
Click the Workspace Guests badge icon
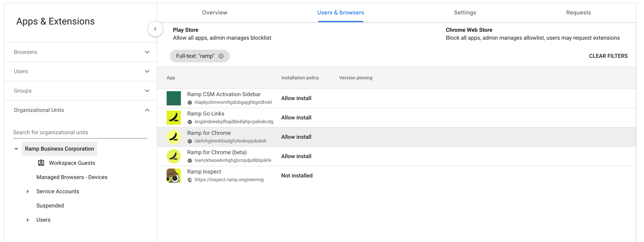(41, 163)
